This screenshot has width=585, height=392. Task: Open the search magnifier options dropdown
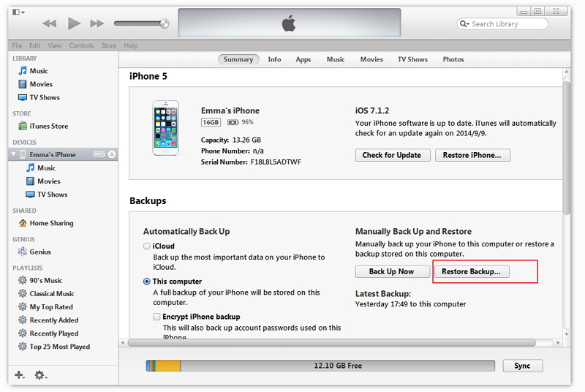464,24
